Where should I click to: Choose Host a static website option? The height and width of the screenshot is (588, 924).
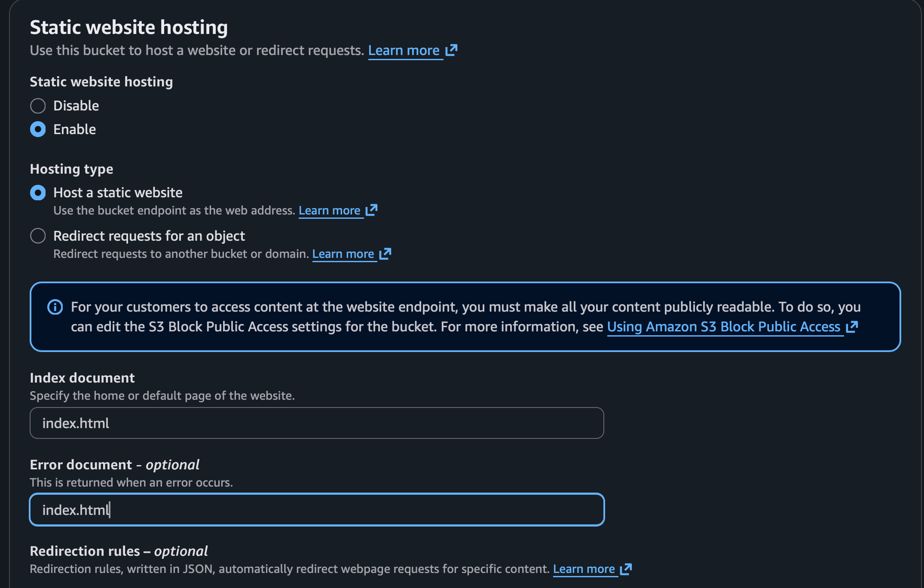coord(38,193)
